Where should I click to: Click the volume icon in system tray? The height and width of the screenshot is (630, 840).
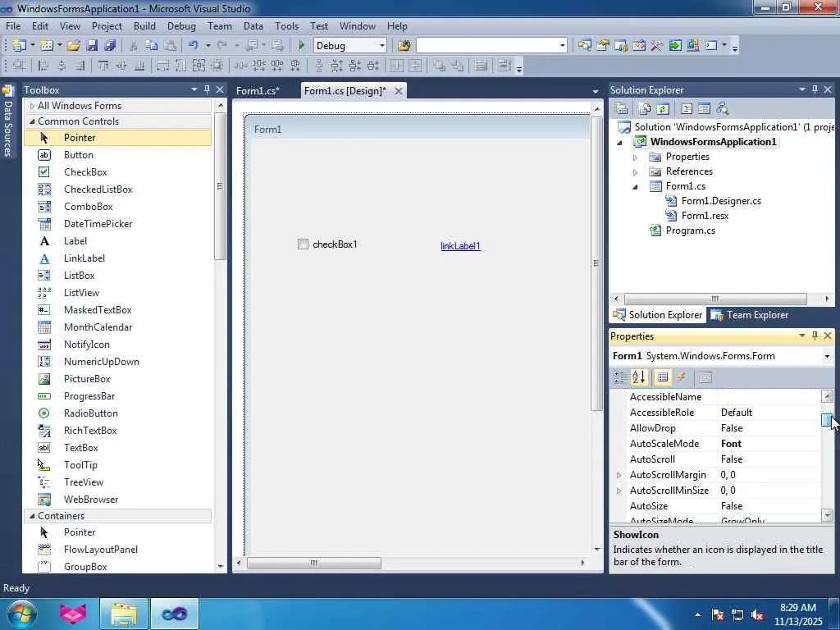[x=757, y=614]
